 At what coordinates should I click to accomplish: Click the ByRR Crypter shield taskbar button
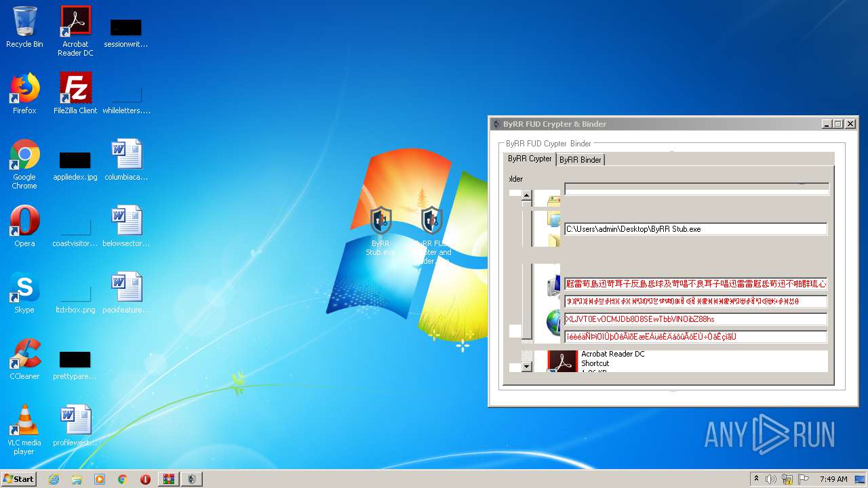(x=191, y=479)
